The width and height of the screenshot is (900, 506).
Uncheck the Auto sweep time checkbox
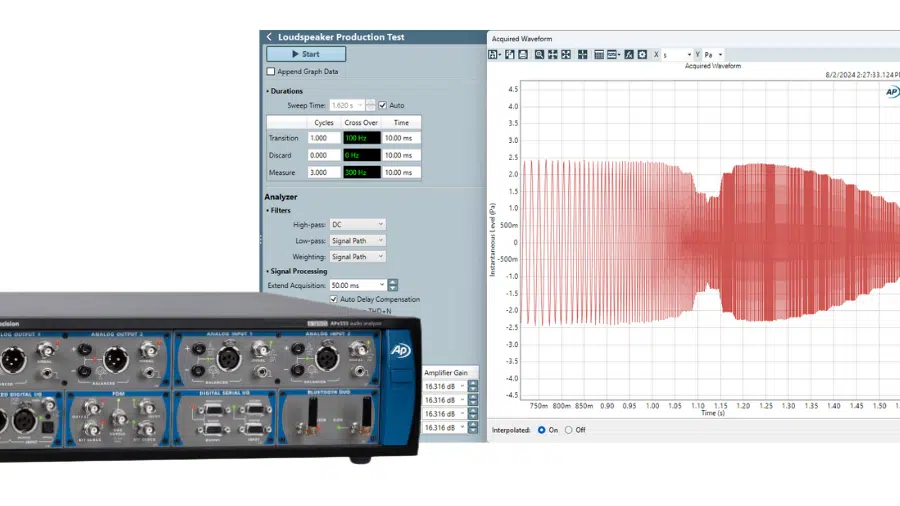(383, 105)
